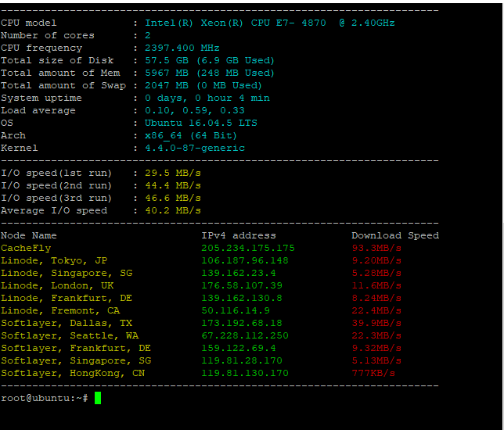Click IP address 173.192.68.18

pos(242,323)
